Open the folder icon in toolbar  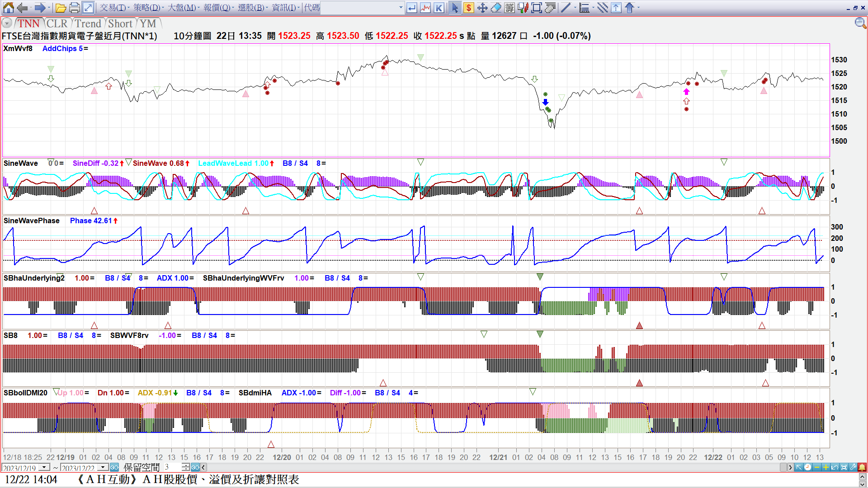tap(61, 8)
